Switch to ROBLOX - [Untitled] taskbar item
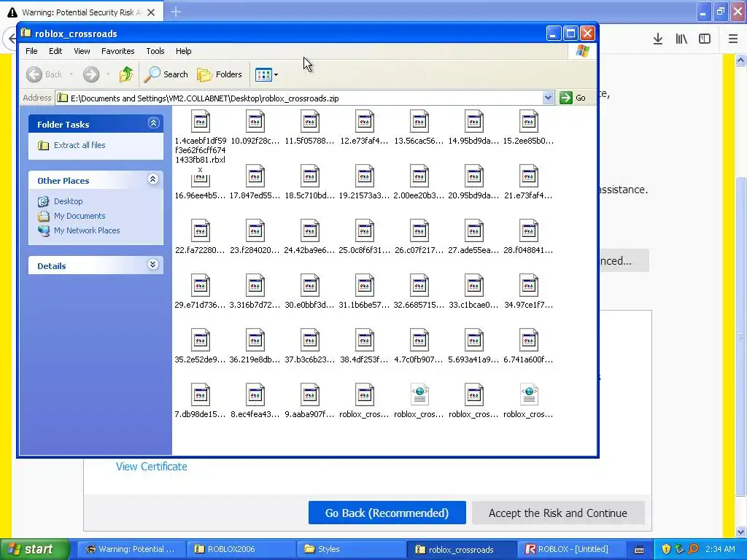The height and width of the screenshot is (560, 747). pyautogui.click(x=571, y=549)
